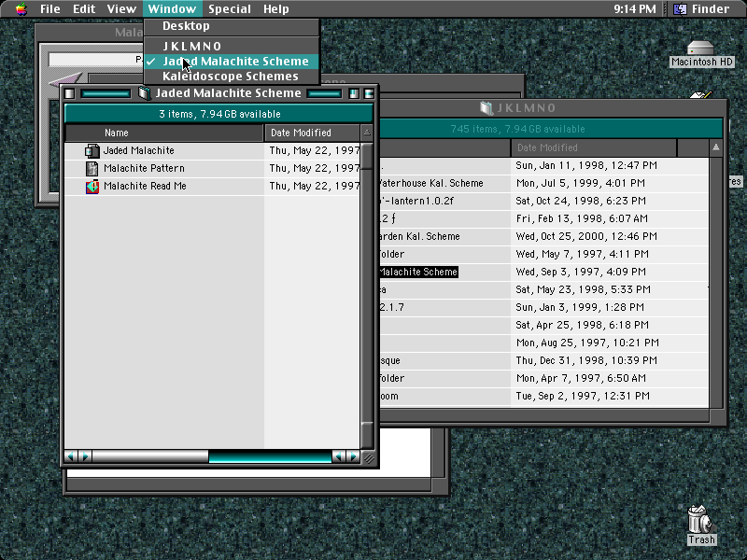Select the row ending in '-lantern1.0.2f'

[x=416, y=202]
